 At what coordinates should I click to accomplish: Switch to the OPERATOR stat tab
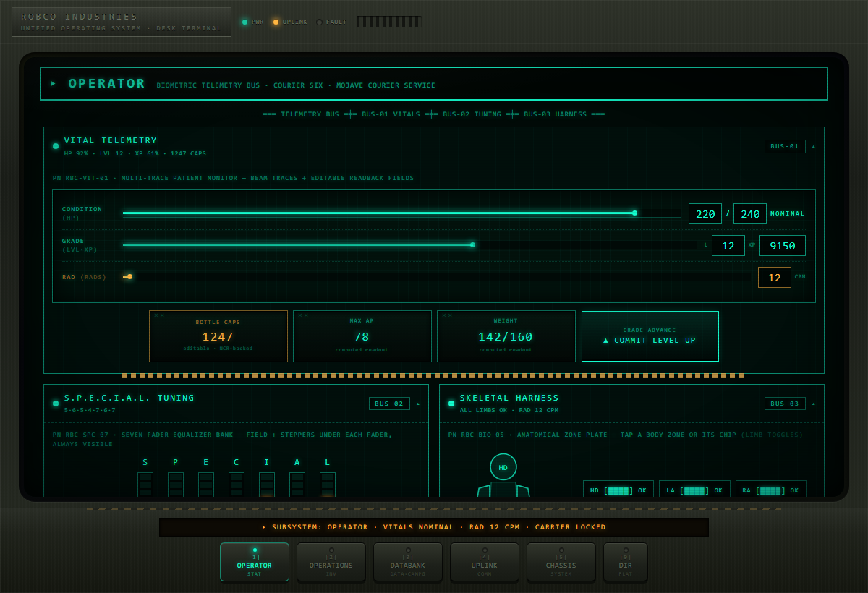click(255, 562)
